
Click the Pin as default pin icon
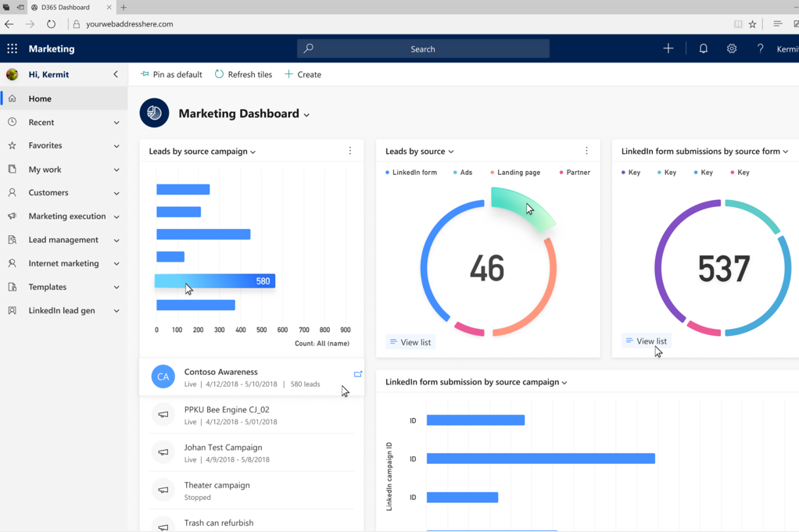(x=145, y=73)
